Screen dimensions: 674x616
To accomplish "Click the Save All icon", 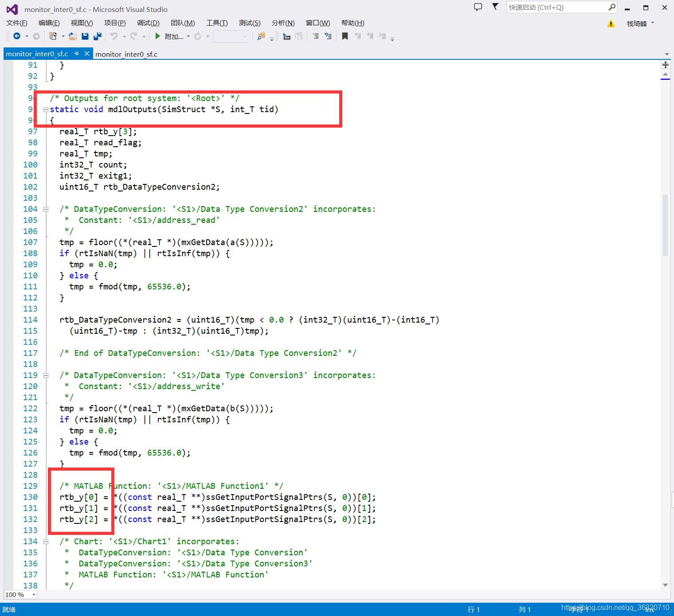I will tap(98, 36).
